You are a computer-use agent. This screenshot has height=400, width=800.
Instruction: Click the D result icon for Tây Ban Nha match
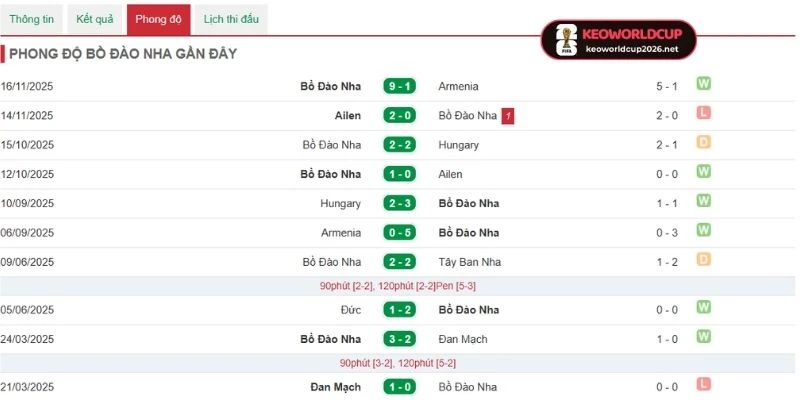(x=703, y=260)
